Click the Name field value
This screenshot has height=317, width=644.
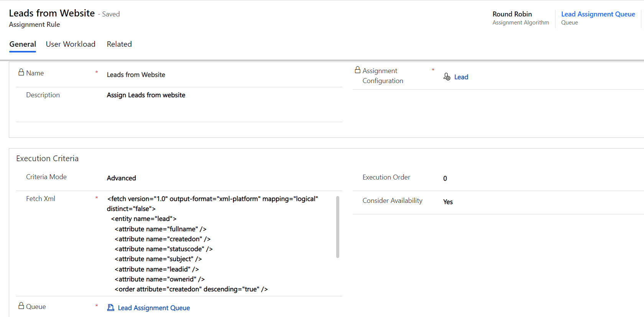click(136, 75)
